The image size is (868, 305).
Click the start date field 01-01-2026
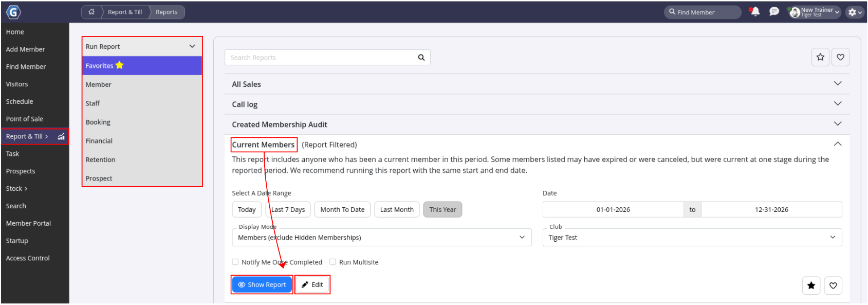(x=613, y=209)
